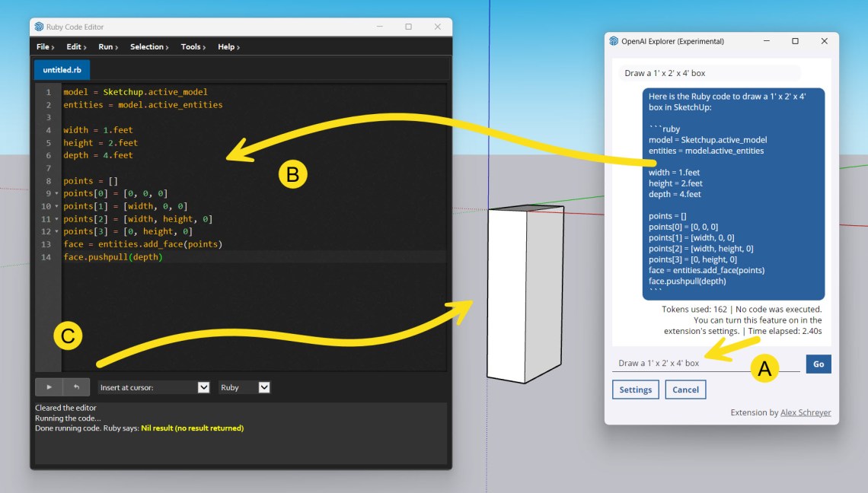
Task: Collapse the fold arrow on line 9
Action: [x=57, y=194]
